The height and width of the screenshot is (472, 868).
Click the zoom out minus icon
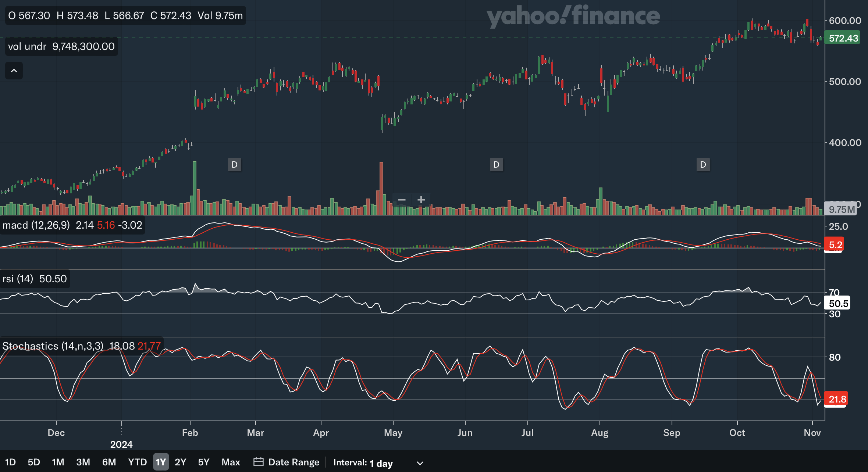click(x=402, y=200)
